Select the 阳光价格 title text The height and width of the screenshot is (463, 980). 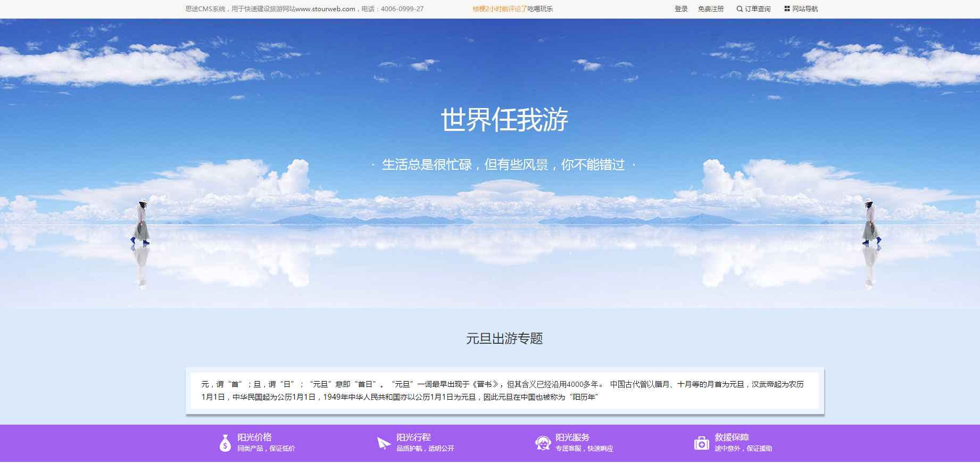coord(254,437)
